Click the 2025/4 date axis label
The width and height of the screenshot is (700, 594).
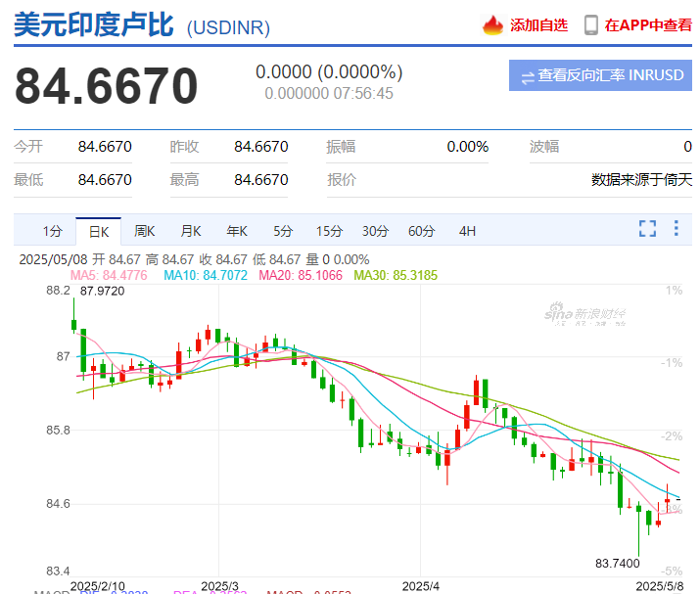pyautogui.click(x=421, y=586)
